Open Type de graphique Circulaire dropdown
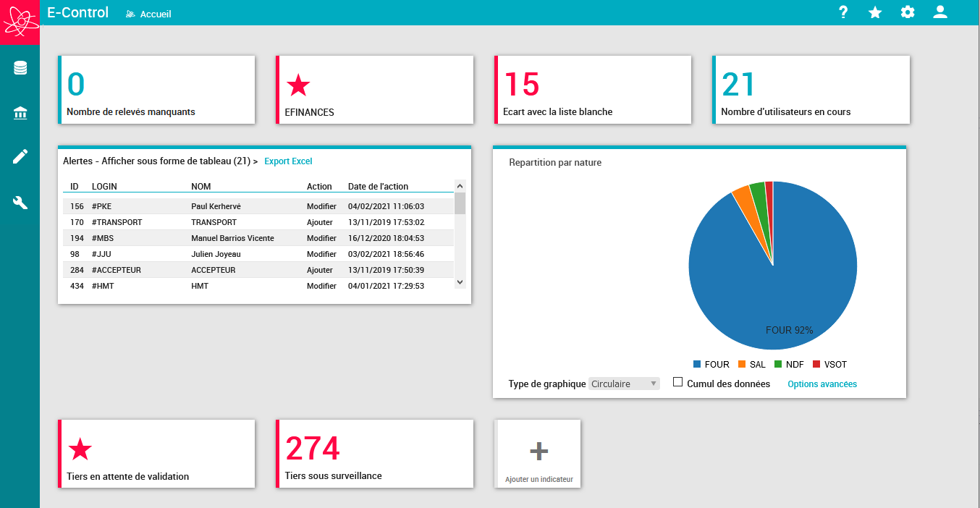 pos(624,384)
